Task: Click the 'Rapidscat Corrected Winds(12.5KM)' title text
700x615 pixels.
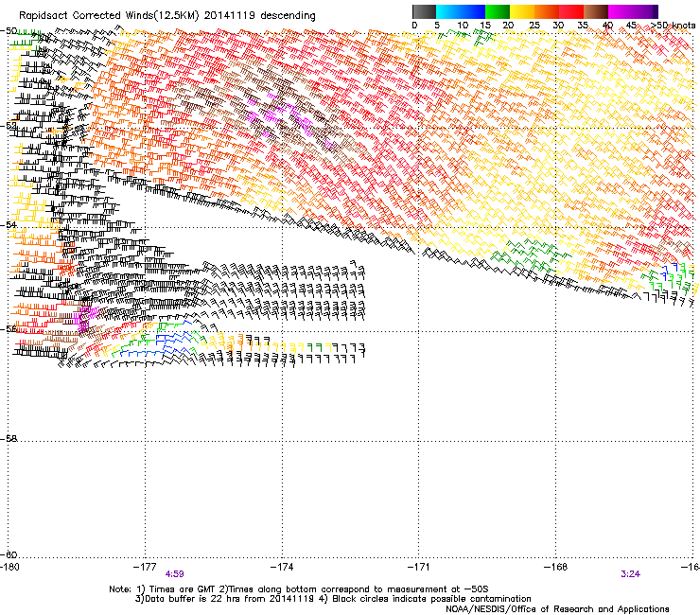Action: [x=109, y=16]
